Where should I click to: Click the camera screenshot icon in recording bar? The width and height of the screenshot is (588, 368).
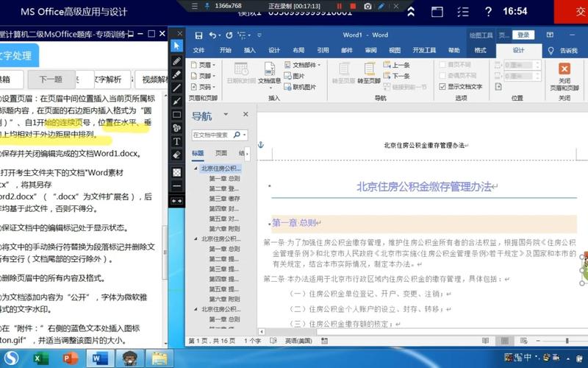point(367,6)
